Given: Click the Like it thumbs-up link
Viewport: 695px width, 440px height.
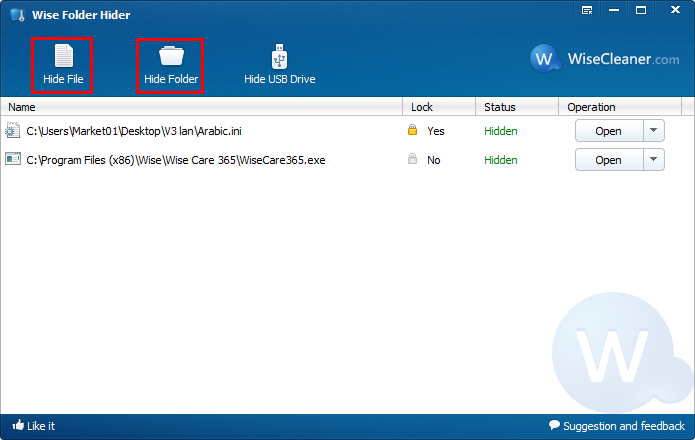Looking at the screenshot, I should [x=34, y=426].
